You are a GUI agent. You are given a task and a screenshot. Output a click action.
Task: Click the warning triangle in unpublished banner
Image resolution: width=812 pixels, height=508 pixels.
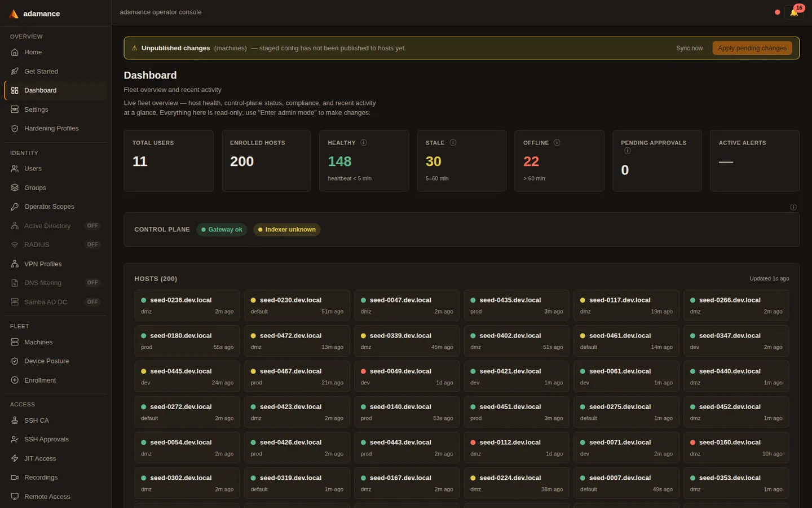[134, 48]
